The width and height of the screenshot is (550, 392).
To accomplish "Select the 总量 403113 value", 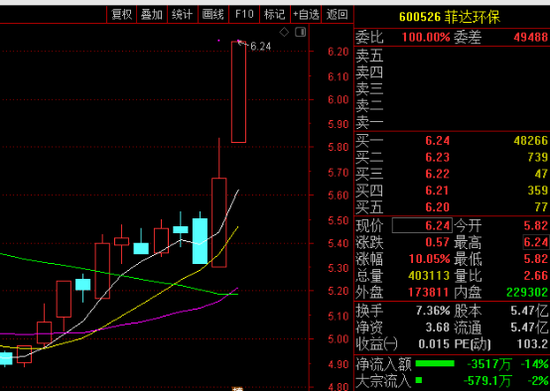I will click(x=429, y=276).
